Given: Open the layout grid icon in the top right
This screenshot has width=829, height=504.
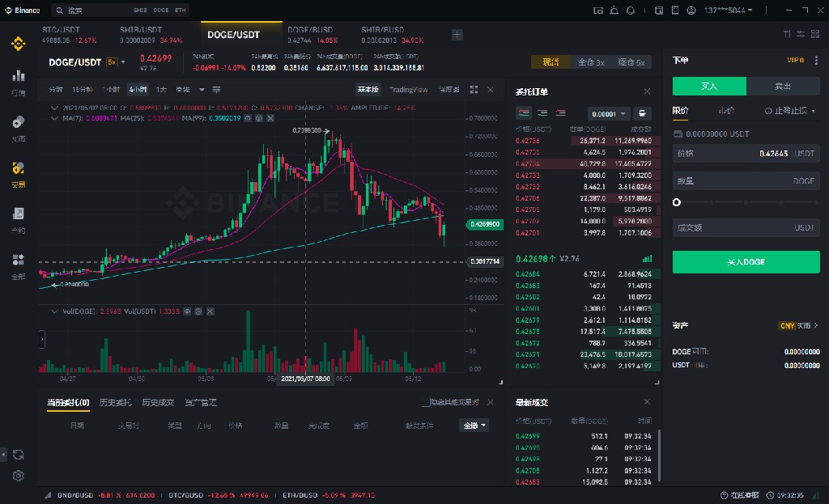Looking at the screenshot, I should (815, 34).
